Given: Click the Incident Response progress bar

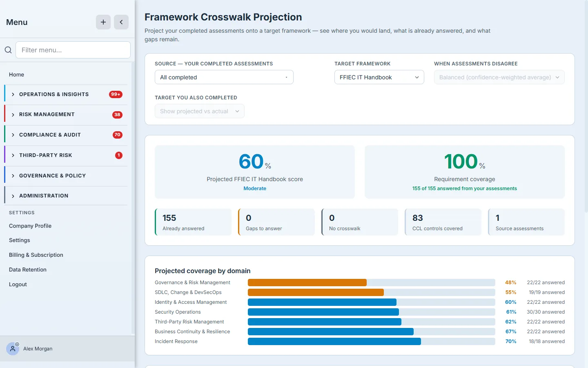Looking at the screenshot, I should [372, 341].
